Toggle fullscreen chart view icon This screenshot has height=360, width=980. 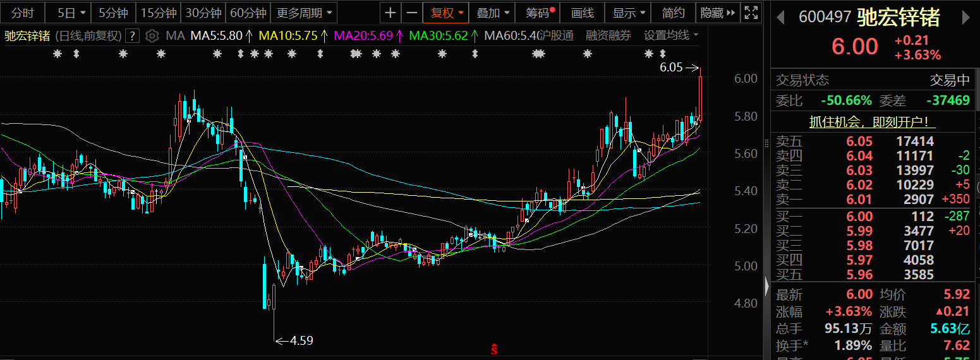coord(751,13)
